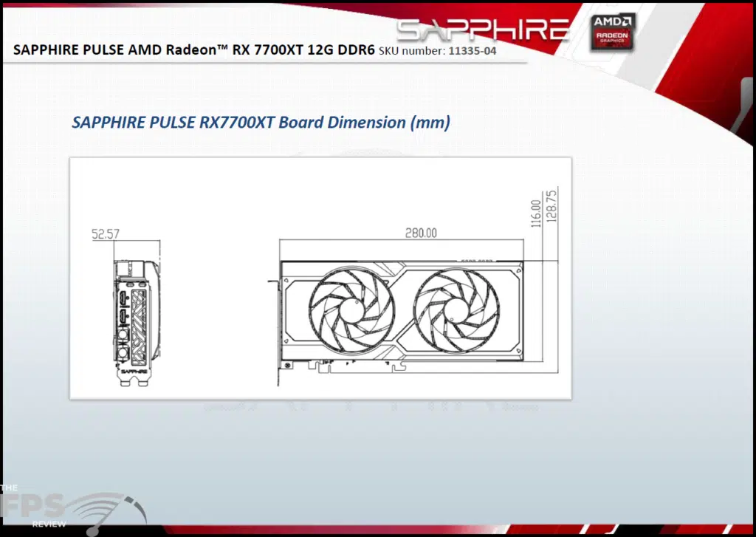Select the 116.00 height dimension label
Screen dimensions: 756x537
[x=536, y=213]
